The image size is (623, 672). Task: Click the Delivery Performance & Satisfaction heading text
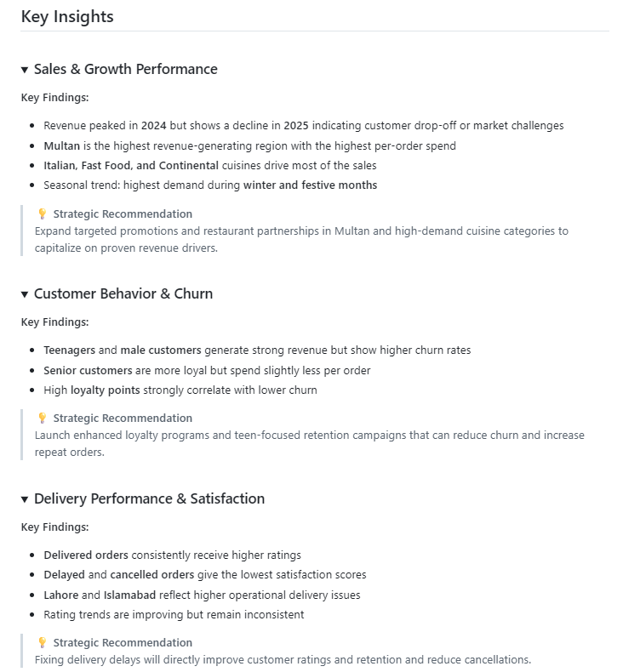pos(149,498)
